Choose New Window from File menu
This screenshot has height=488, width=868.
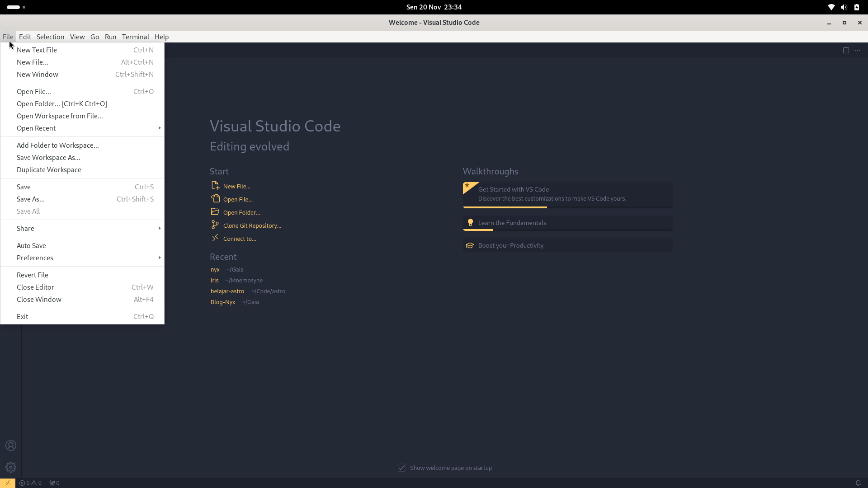pos(82,74)
